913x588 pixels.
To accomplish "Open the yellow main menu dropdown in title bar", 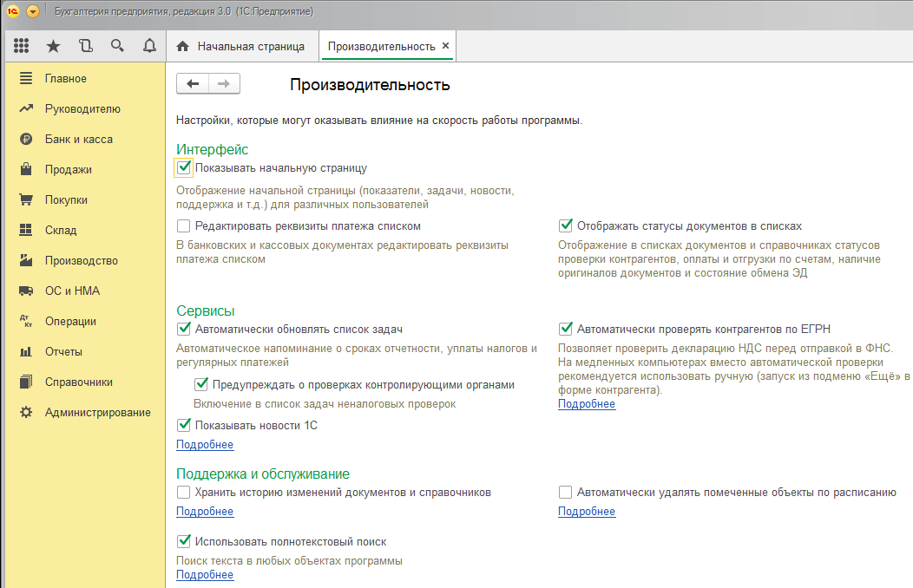I will [x=33, y=11].
